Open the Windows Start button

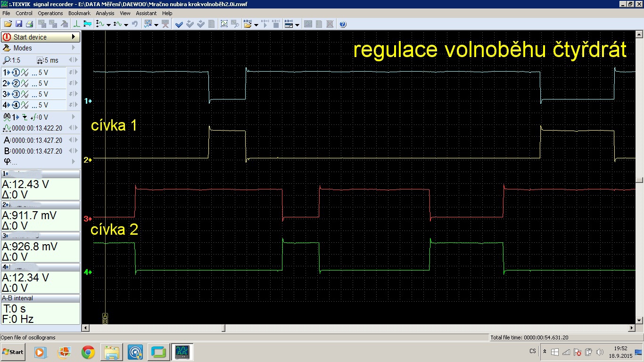point(13,352)
